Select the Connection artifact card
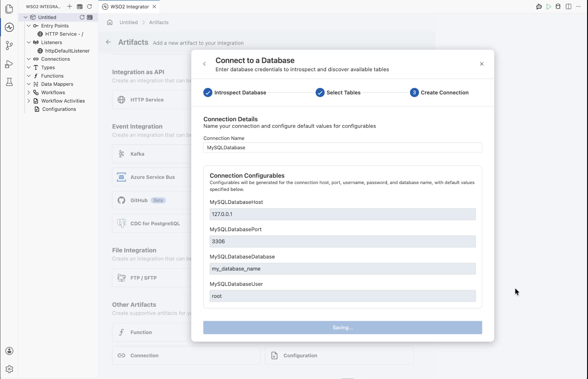The height and width of the screenshot is (379, 588). (x=186, y=355)
